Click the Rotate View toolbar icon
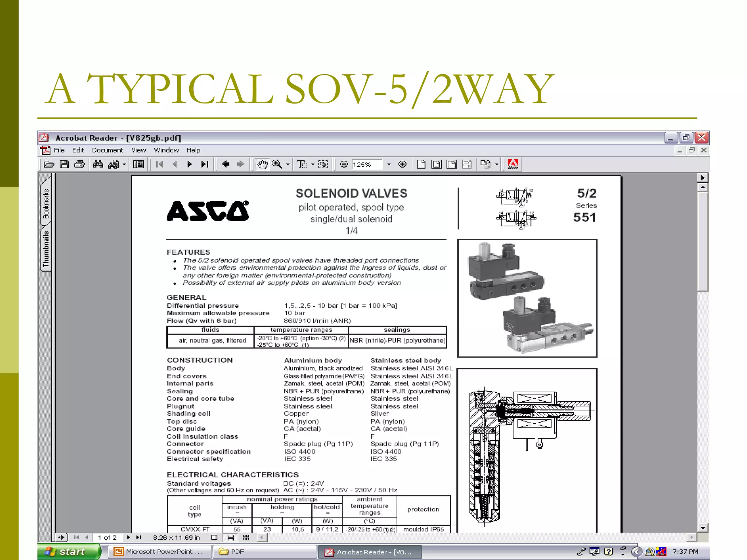 [485, 164]
